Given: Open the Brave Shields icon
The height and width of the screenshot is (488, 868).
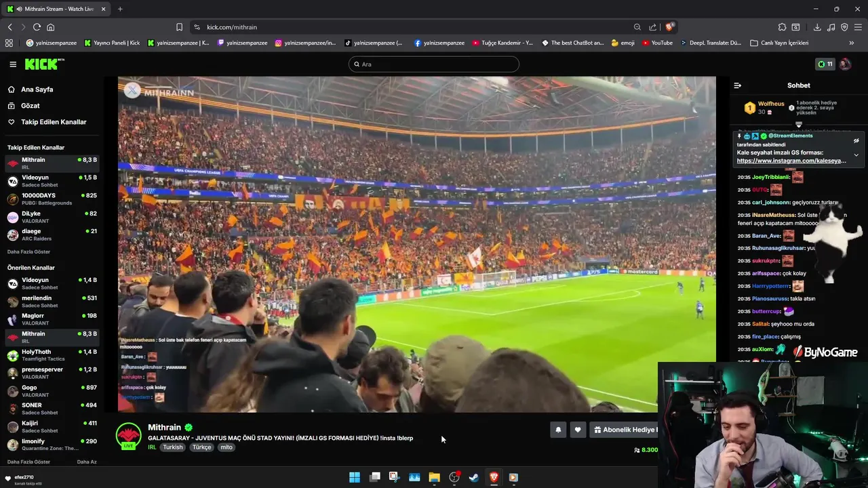Looking at the screenshot, I should pos(669,27).
